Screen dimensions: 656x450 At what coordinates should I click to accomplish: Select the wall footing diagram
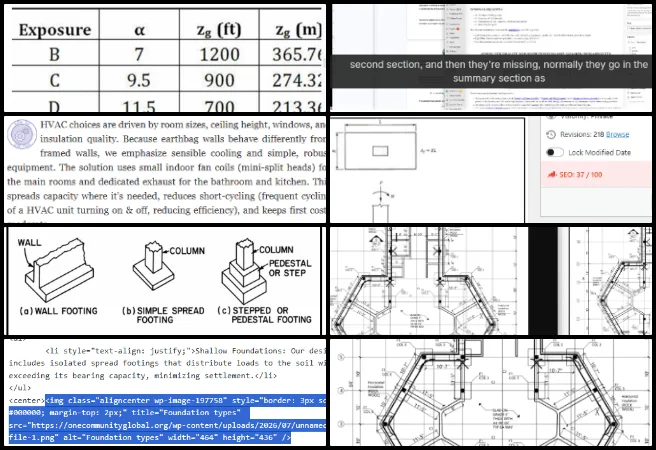[59, 277]
